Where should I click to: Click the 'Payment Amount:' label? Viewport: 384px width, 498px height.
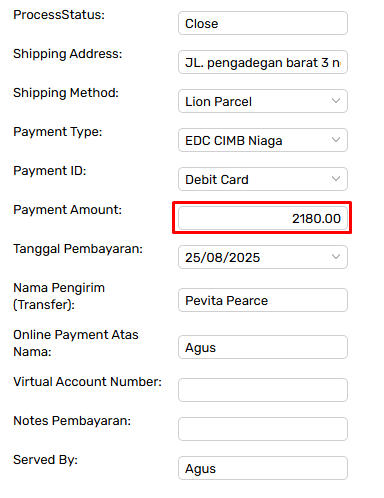68,210
